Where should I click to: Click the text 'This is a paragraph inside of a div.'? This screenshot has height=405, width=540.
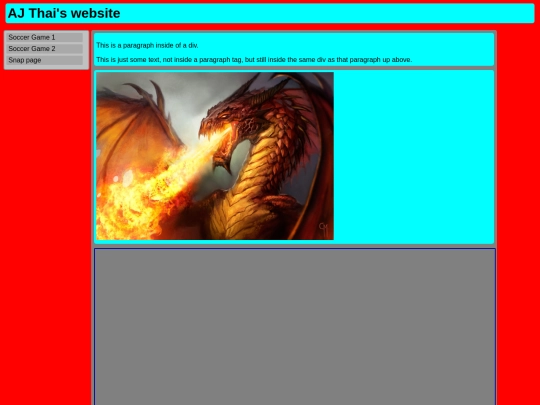147,45
